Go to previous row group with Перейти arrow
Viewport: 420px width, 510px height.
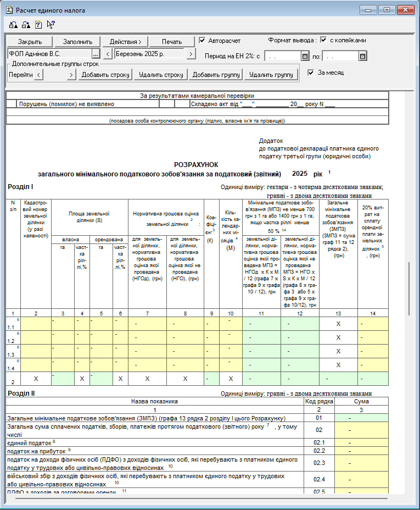[x=38, y=75]
